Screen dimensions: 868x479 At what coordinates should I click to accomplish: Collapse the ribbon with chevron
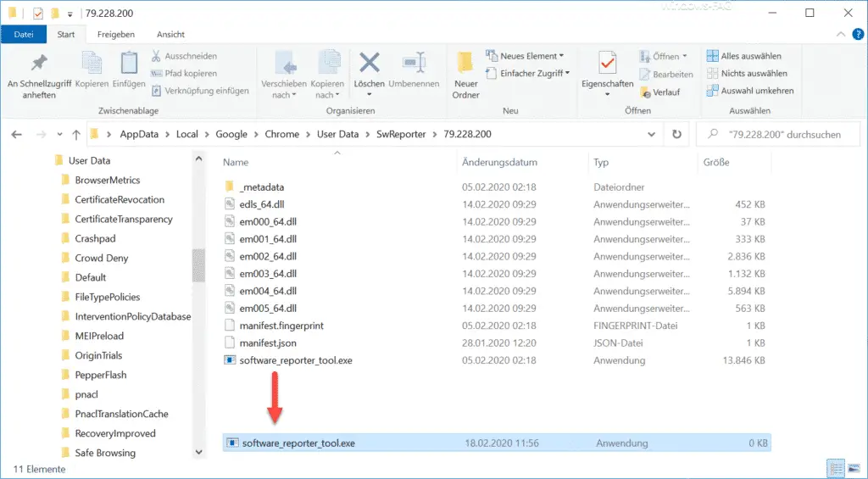pos(841,34)
